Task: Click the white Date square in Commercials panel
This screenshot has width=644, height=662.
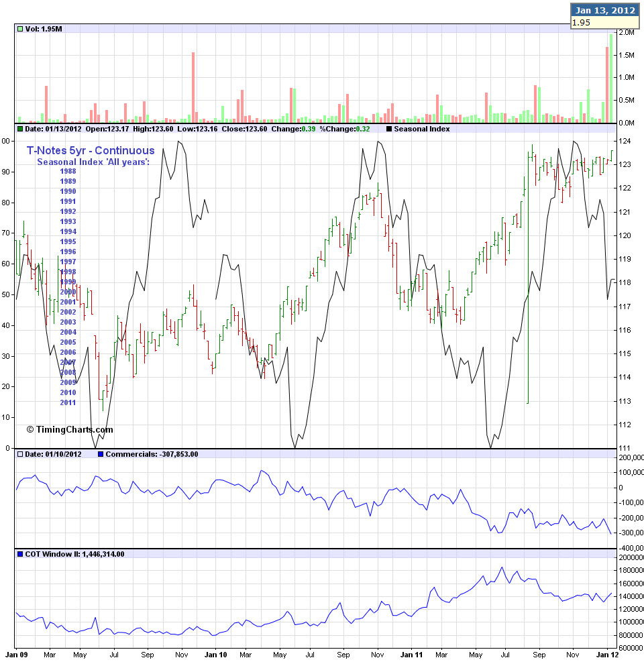Action: click(20, 454)
